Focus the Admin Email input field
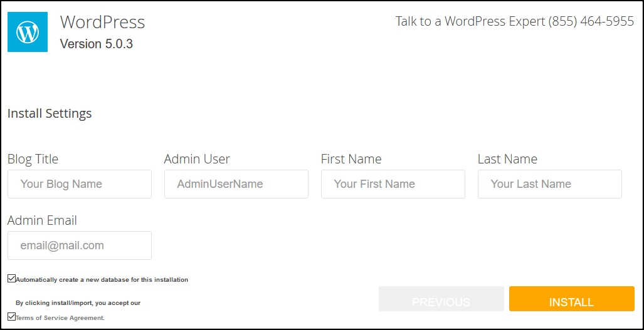This screenshot has height=330, width=644. (80, 245)
